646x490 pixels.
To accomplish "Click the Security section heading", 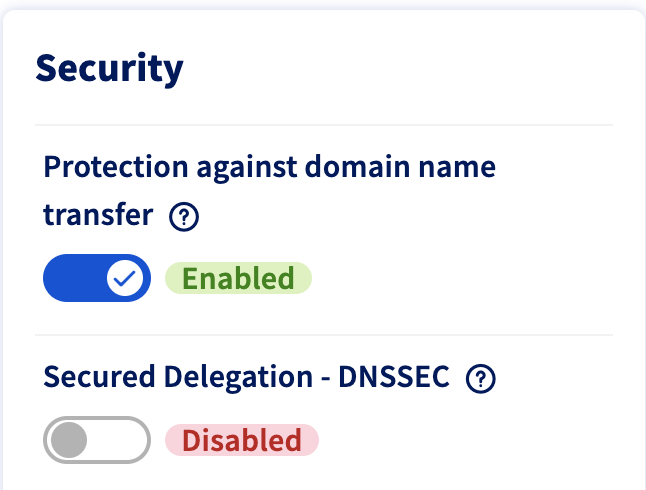I will (x=110, y=69).
